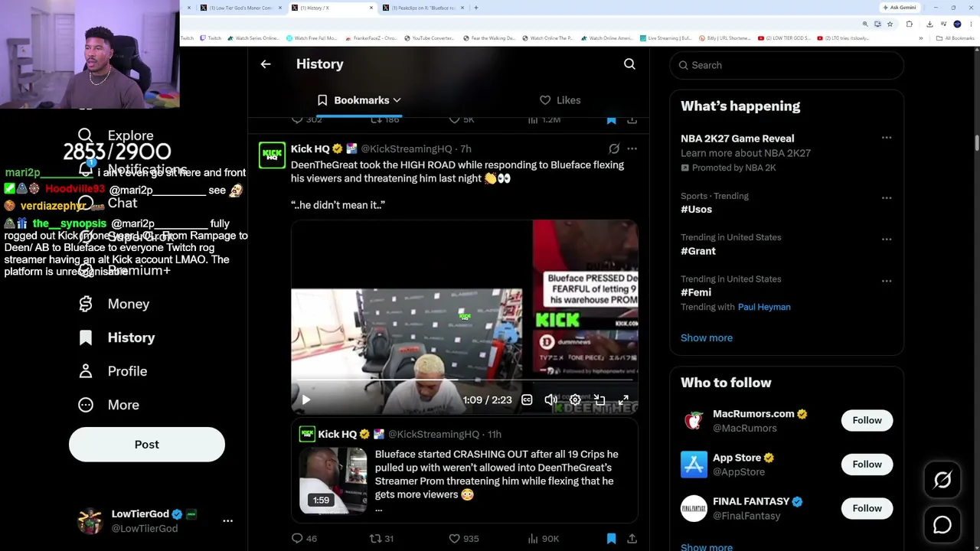Share the Kick HQ post
This screenshot has width=980, height=551.
[632, 539]
